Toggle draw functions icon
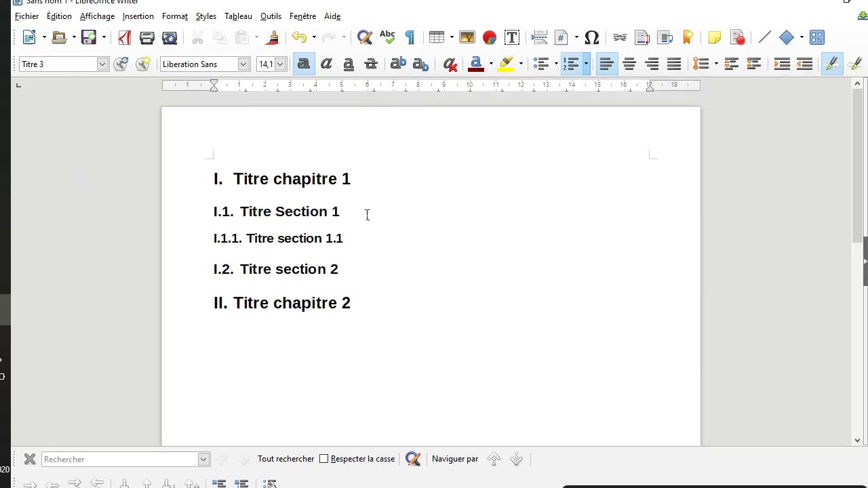This screenshot has height=488, width=868. click(817, 38)
